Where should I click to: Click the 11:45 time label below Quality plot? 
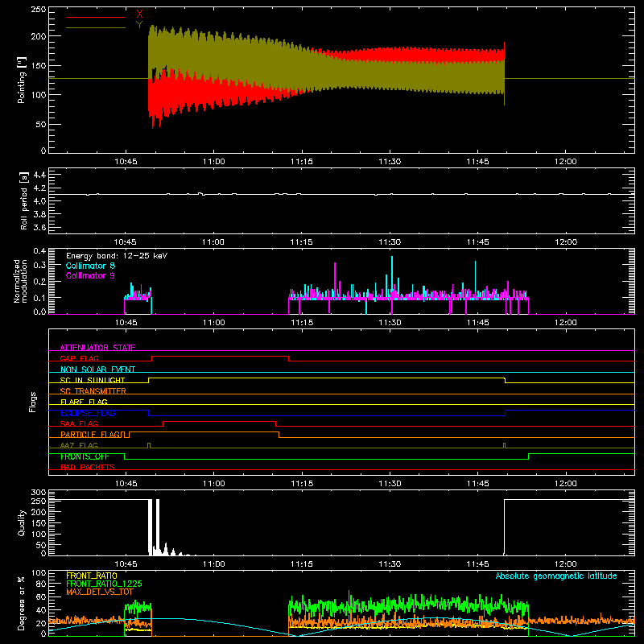[477, 564]
